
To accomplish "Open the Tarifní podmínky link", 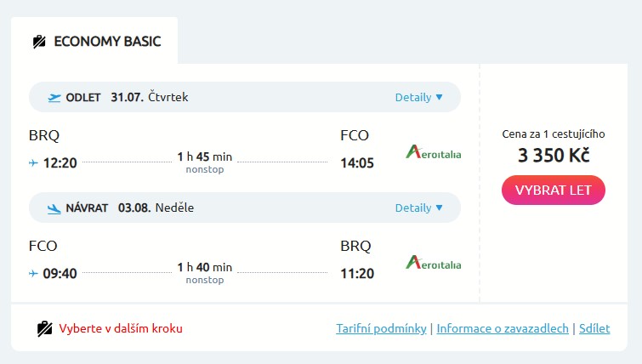I will point(381,328).
